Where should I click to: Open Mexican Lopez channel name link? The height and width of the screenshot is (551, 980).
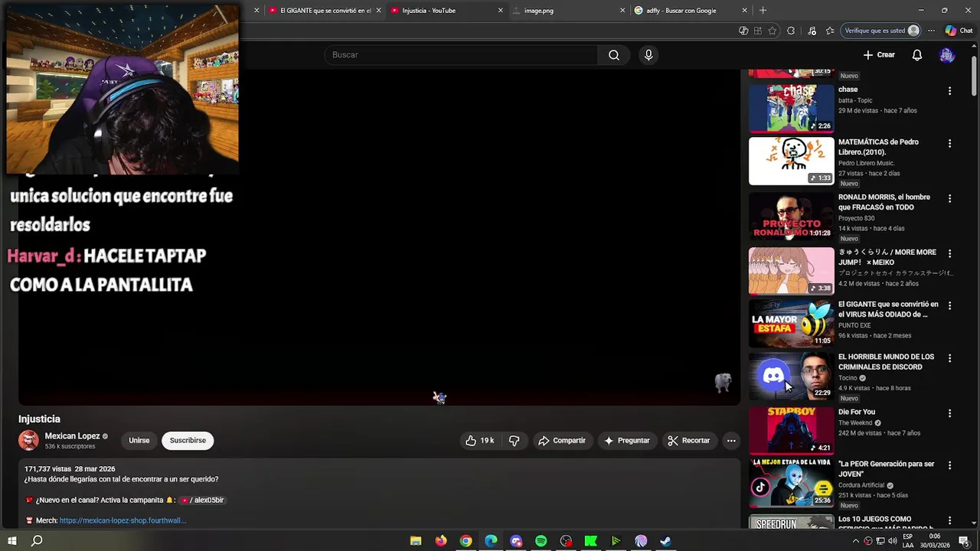click(72, 436)
